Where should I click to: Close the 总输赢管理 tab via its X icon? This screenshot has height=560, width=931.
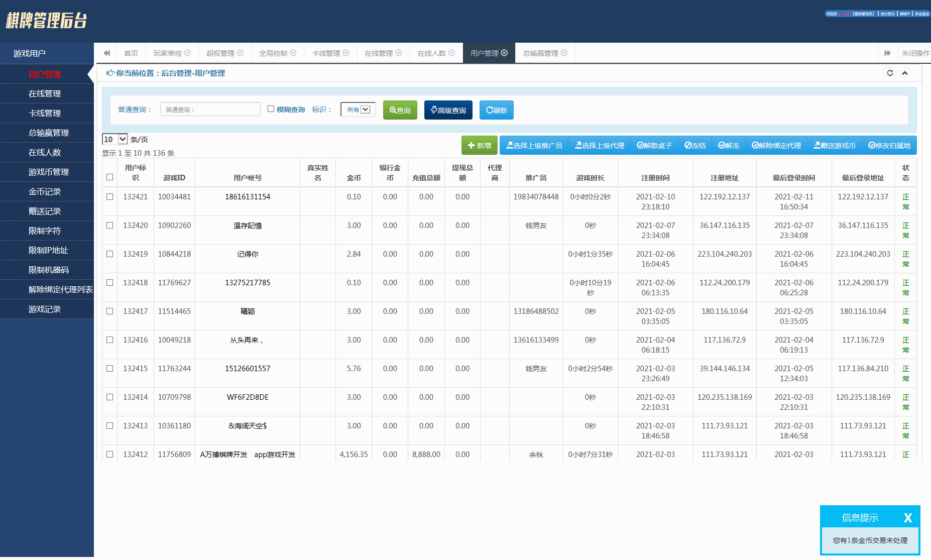pos(564,53)
